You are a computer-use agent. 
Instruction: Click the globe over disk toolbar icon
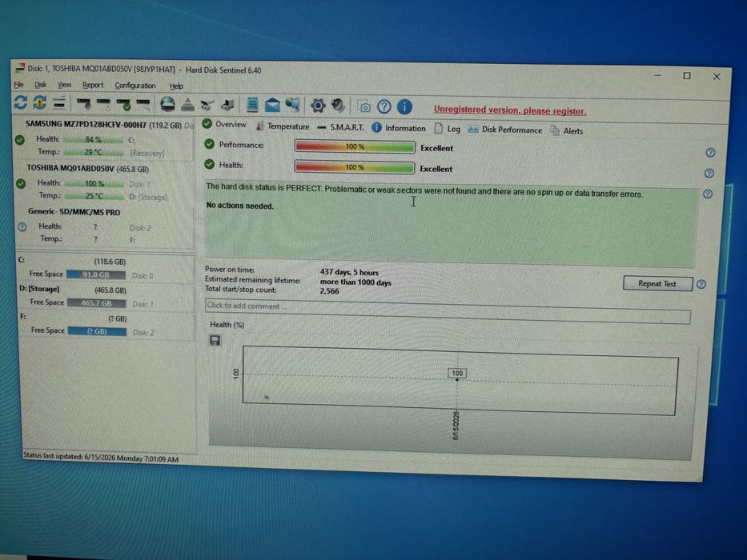pos(167,104)
